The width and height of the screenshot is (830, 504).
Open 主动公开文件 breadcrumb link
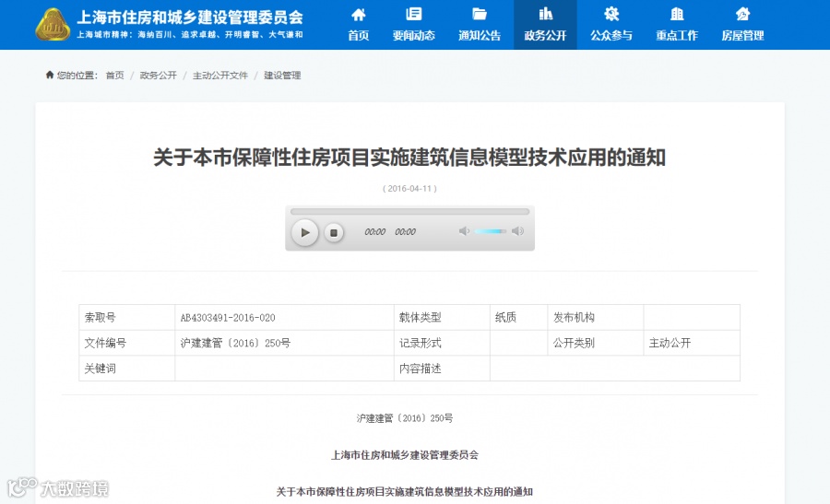pos(220,76)
